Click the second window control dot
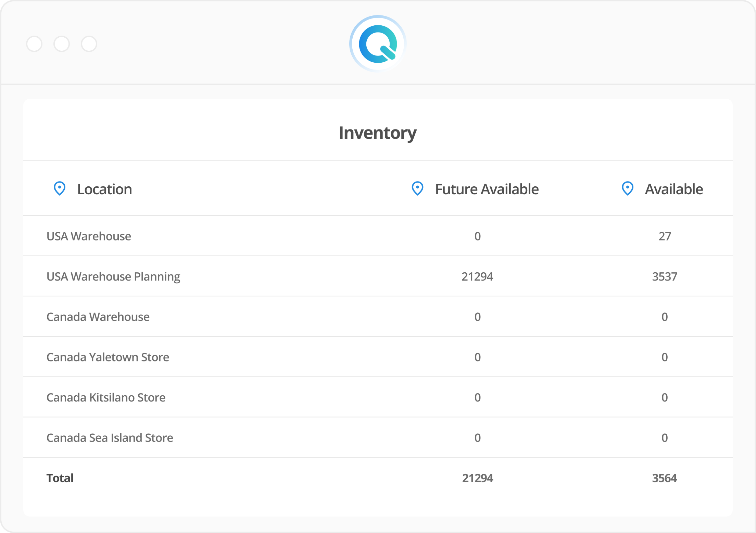The width and height of the screenshot is (756, 533). [x=62, y=44]
